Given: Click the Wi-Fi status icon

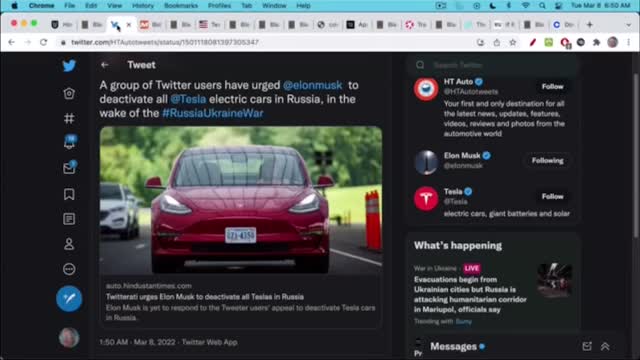Looking at the screenshot, I should (x=526, y=6).
